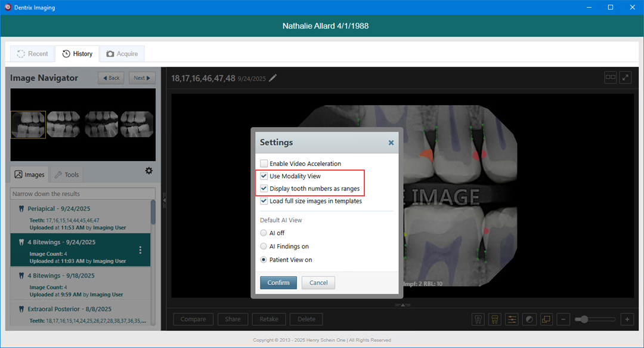644x348 pixels.
Task: Click the tooth outline icon in bottom toolbar
Action: tap(477, 319)
